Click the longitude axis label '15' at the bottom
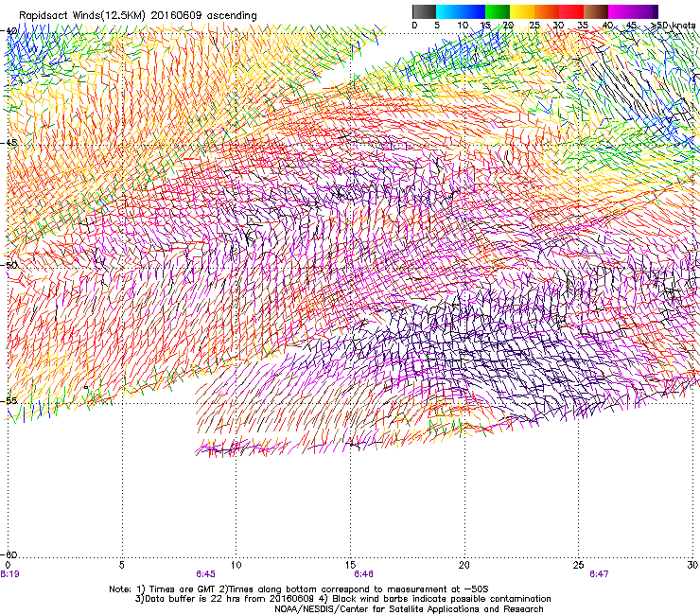Viewport: 700px width, 615px height. [x=350, y=565]
